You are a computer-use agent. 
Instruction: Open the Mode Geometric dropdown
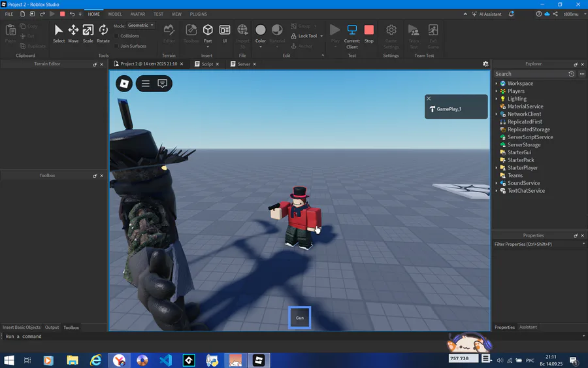pyautogui.click(x=140, y=25)
